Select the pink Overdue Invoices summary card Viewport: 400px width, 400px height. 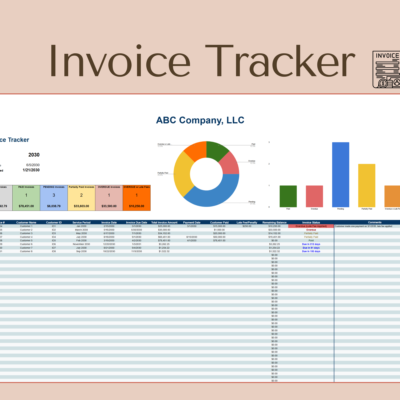109,198
